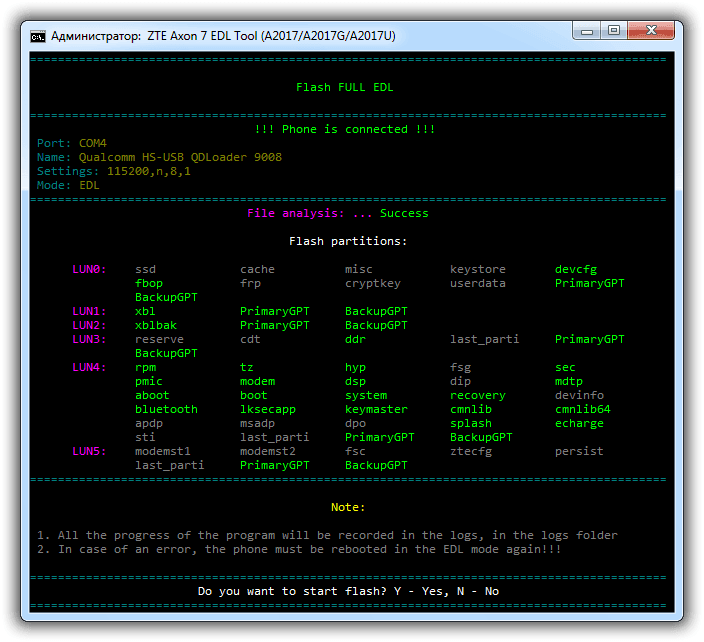Click the 'frp' partition name
The height and width of the screenshot is (642, 704).
(x=250, y=283)
